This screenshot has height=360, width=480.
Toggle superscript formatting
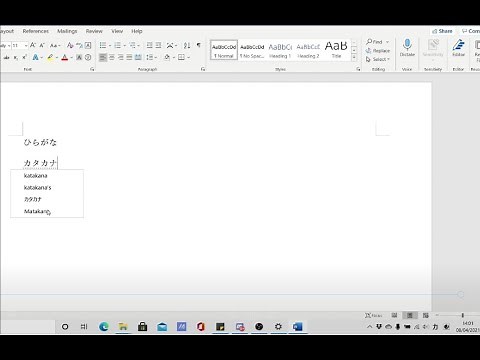coord(24,58)
